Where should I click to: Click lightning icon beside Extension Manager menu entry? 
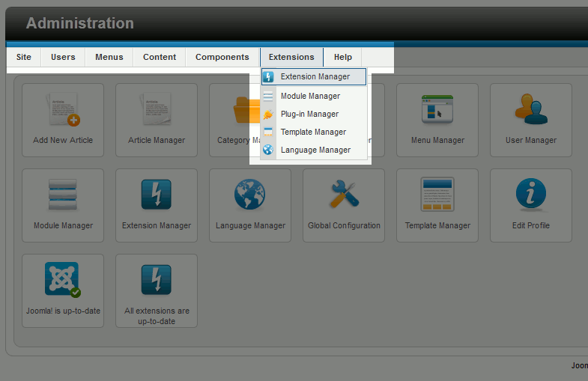[268, 77]
